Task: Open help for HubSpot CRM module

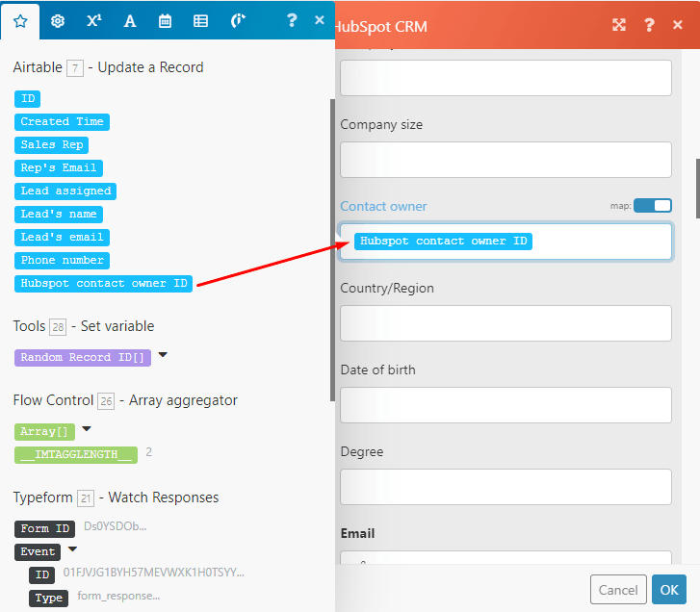Action: tap(650, 25)
